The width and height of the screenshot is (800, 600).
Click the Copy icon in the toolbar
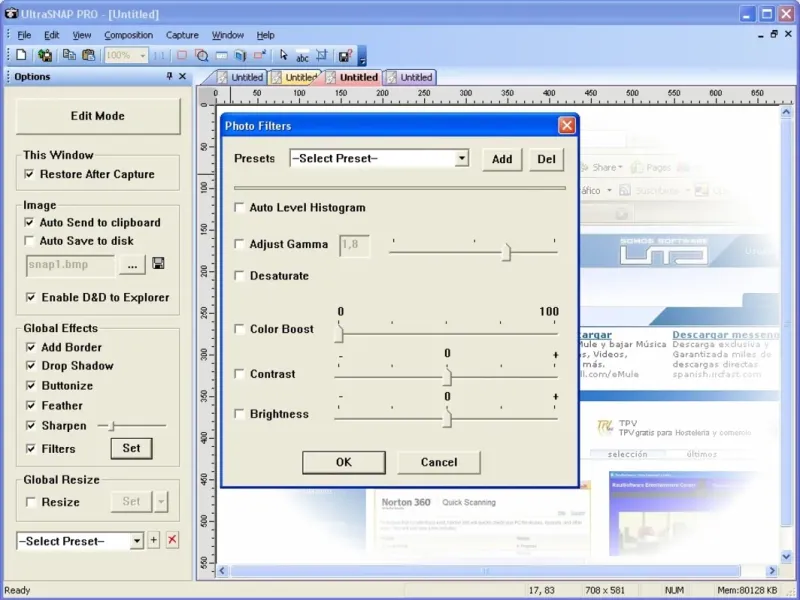69,56
